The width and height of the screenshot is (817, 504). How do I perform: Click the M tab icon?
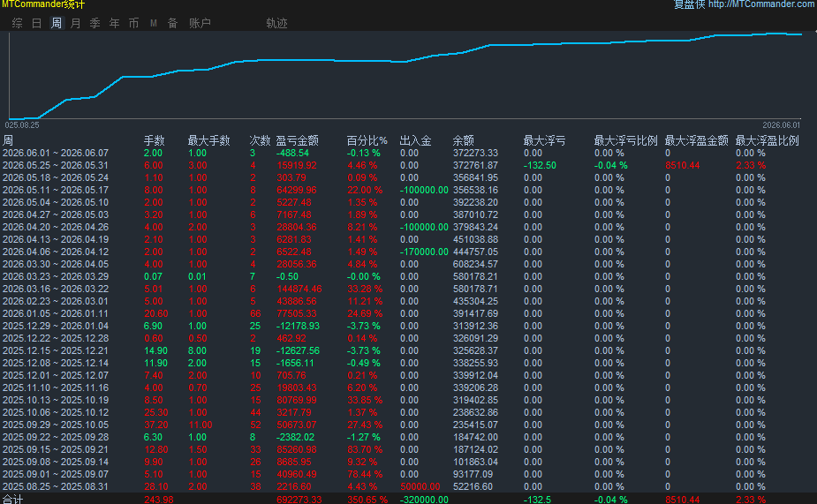[x=154, y=23]
